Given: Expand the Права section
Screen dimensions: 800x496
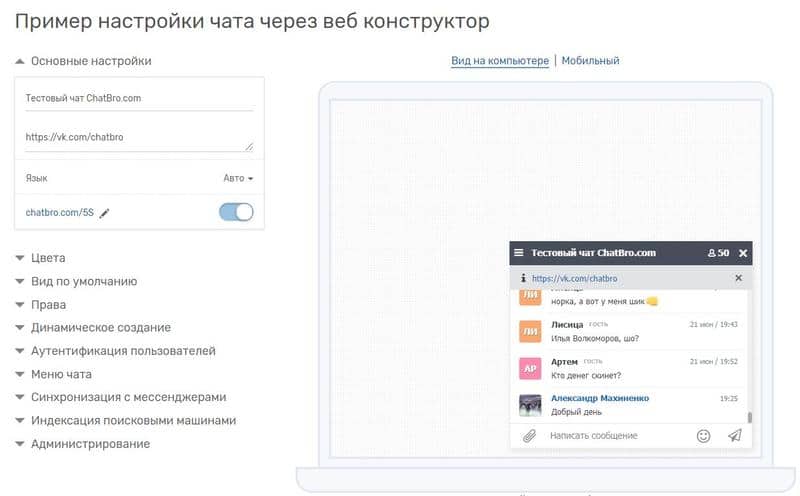Looking at the screenshot, I should [41, 305].
